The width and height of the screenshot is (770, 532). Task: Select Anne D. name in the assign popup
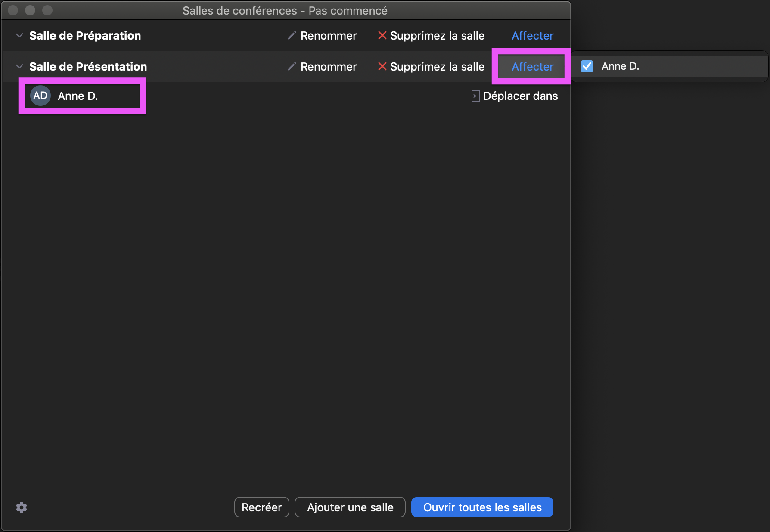click(x=620, y=66)
